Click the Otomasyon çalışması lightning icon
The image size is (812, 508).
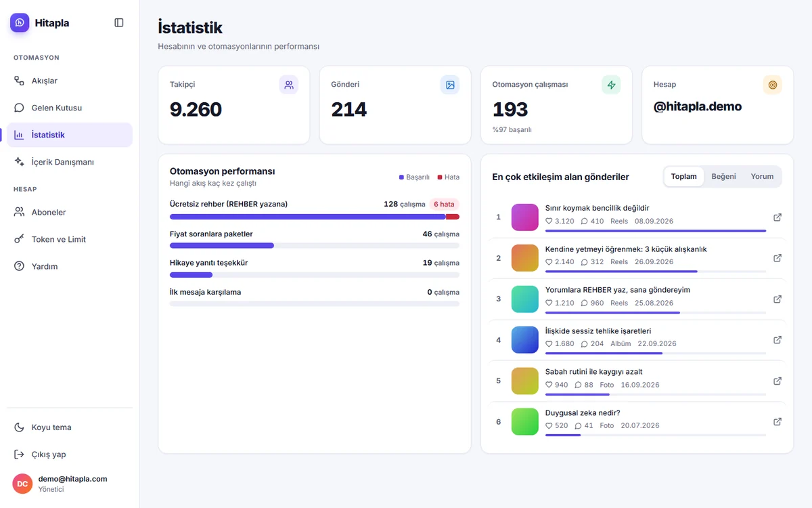tap(611, 85)
